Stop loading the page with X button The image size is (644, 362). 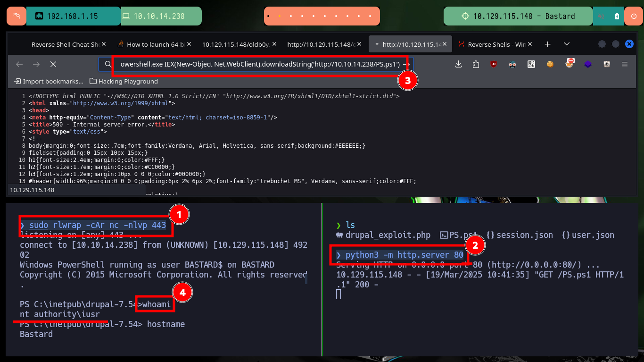pyautogui.click(x=53, y=64)
